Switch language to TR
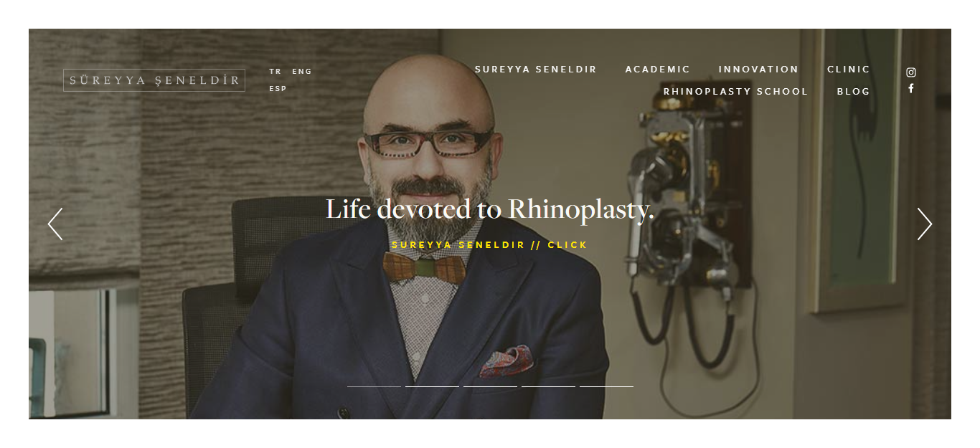 [x=275, y=72]
